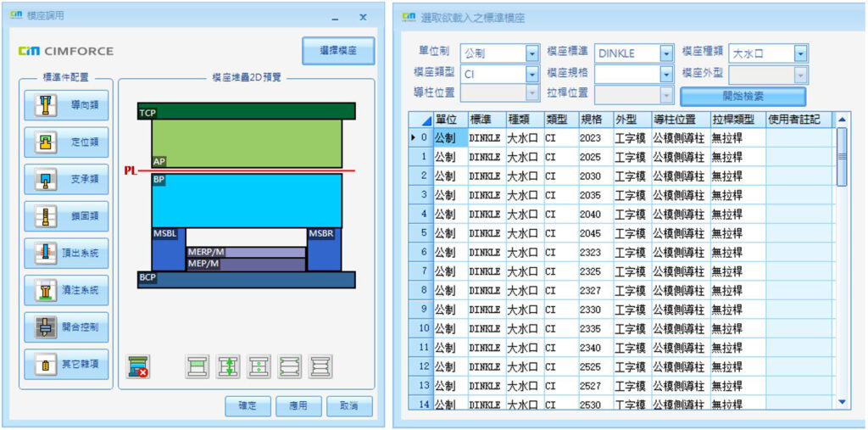Click the table scrollbar down arrow
Viewport: 868px width, 430px height.
pyautogui.click(x=842, y=401)
